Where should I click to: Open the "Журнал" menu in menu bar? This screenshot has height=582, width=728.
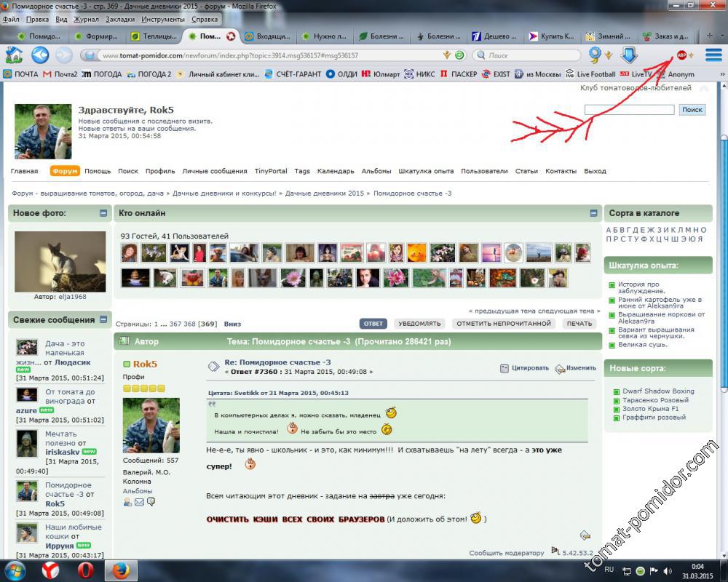click(x=87, y=20)
